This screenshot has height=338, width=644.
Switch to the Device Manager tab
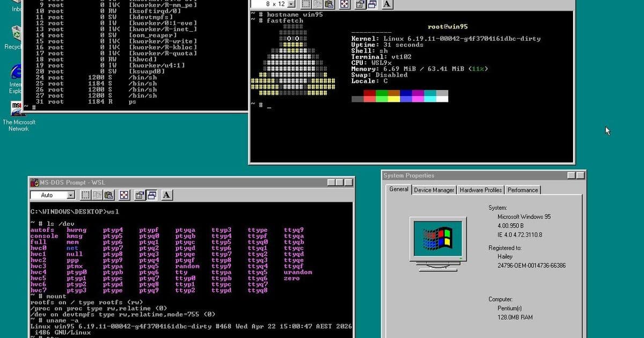pyautogui.click(x=434, y=190)
